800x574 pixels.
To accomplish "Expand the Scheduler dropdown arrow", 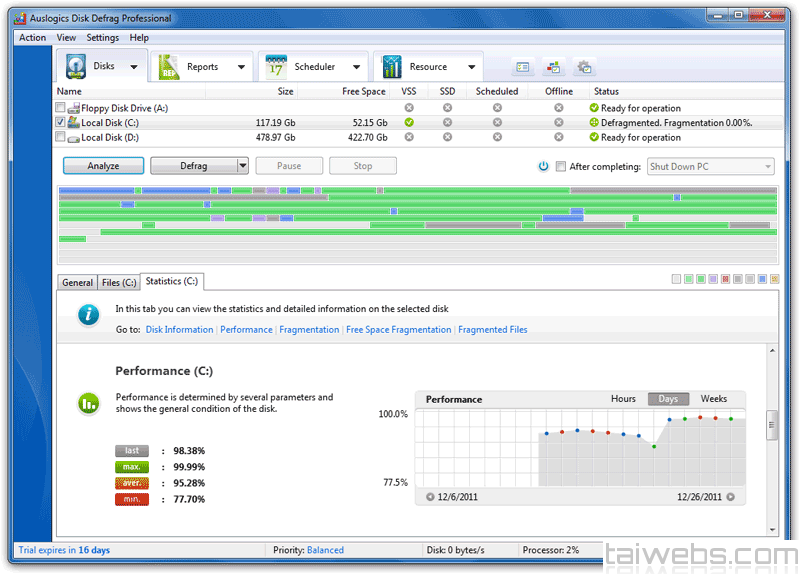I will (357, 67).
